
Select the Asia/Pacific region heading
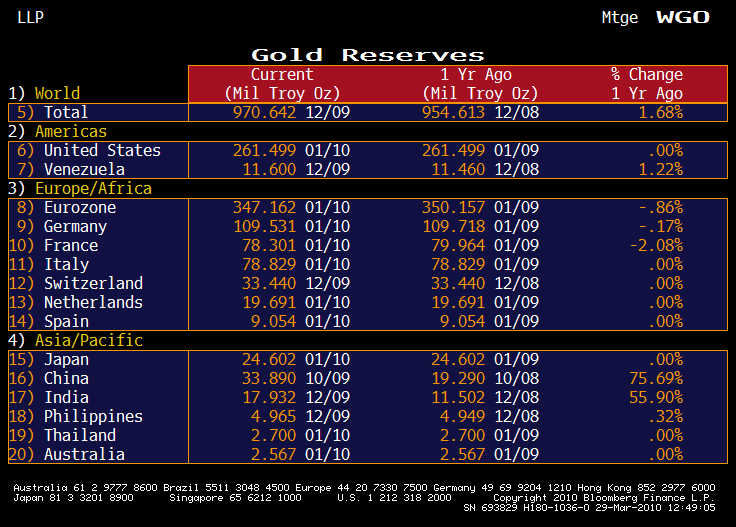point(89,340)
